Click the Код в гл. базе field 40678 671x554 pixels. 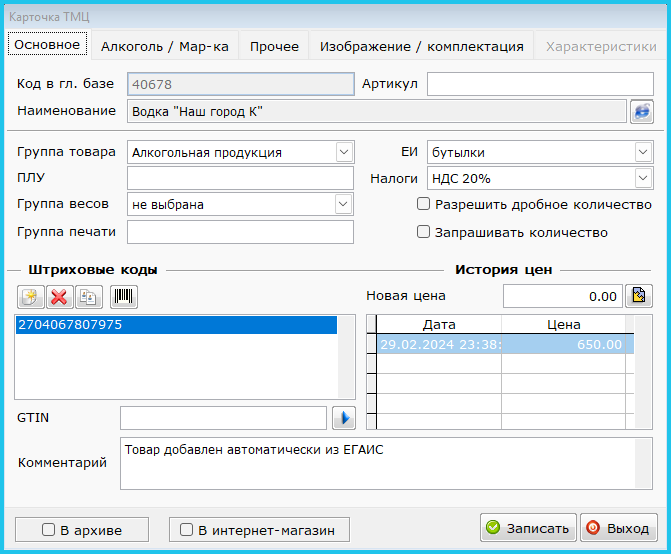240,84
